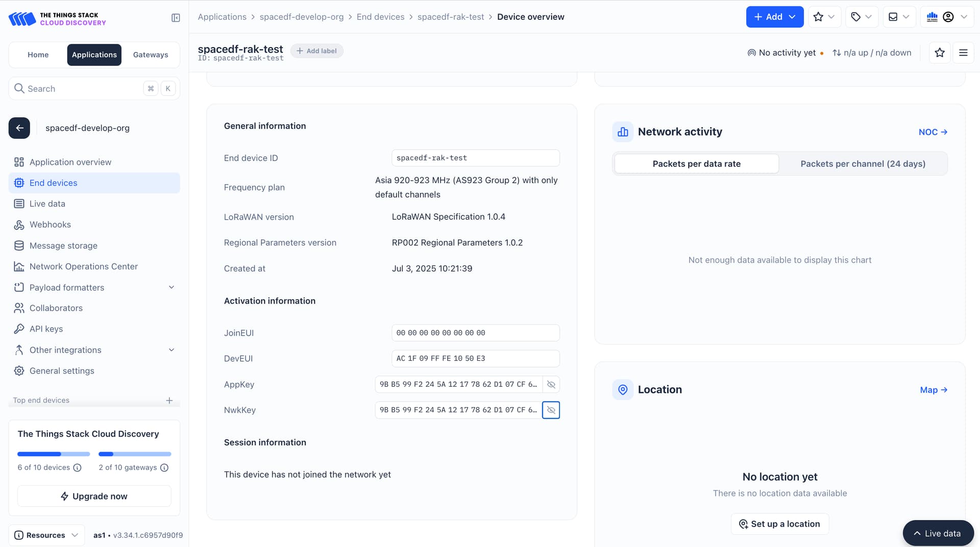The width and height of the screenshot is (980, 547).
Task: Collapse the sidebar panel icon
Action: point(176,18)
